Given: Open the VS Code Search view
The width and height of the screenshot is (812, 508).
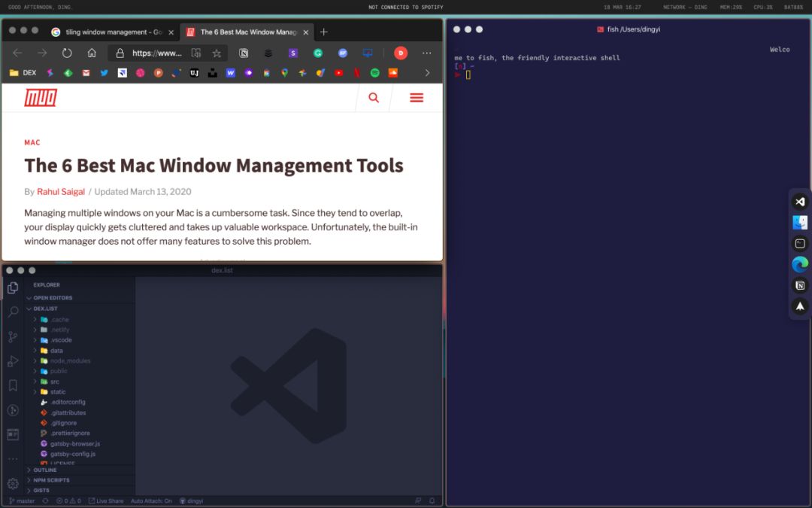Looking at the screenshot, I should click(x=13, y=312).
